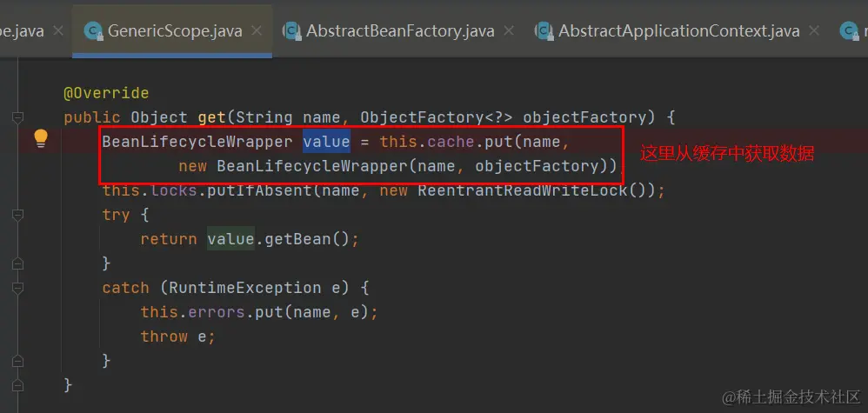Viewport: 868px width, 413px height.
Task: Collapse the get method fold marker
Action: click(x=17, y=117)
